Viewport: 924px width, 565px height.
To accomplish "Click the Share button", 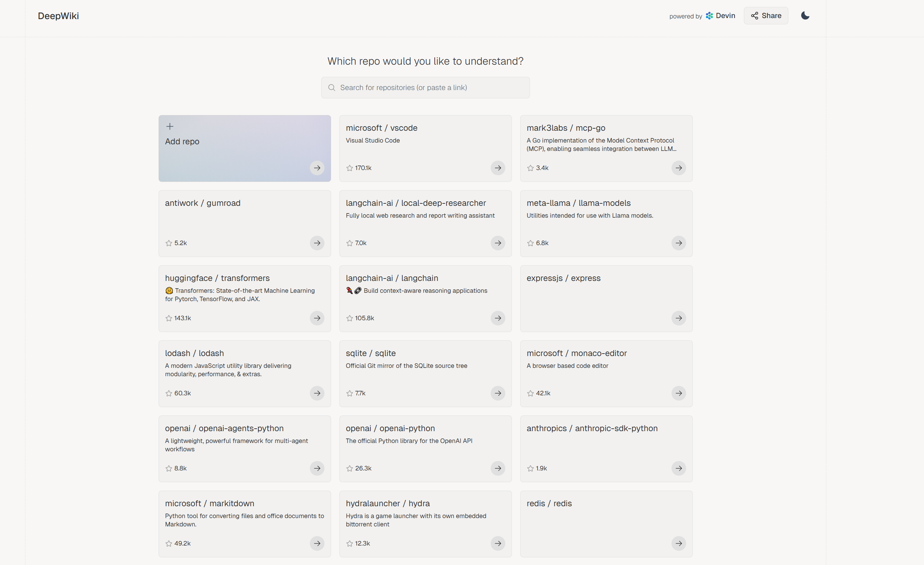I will pos(766,16).
